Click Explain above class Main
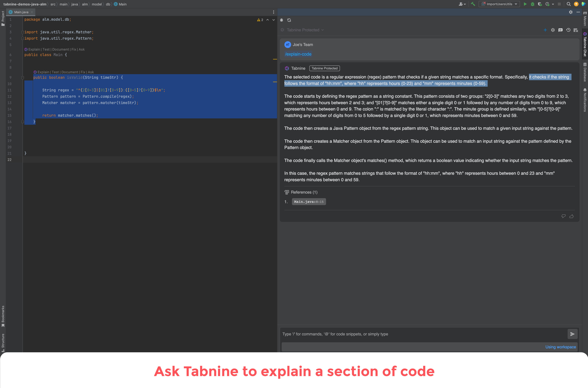Image resolution: width=588 pixels, height=388 pixels. click(34, 49)
